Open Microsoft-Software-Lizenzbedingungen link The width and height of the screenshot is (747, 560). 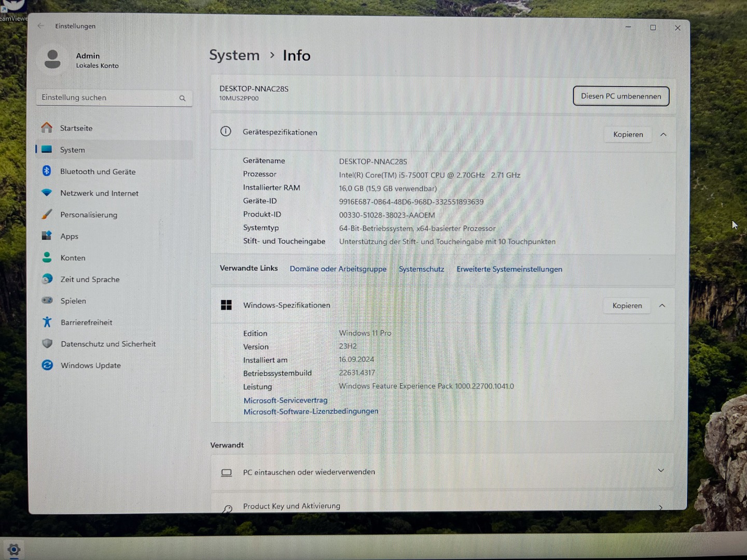tap(311, 411)
